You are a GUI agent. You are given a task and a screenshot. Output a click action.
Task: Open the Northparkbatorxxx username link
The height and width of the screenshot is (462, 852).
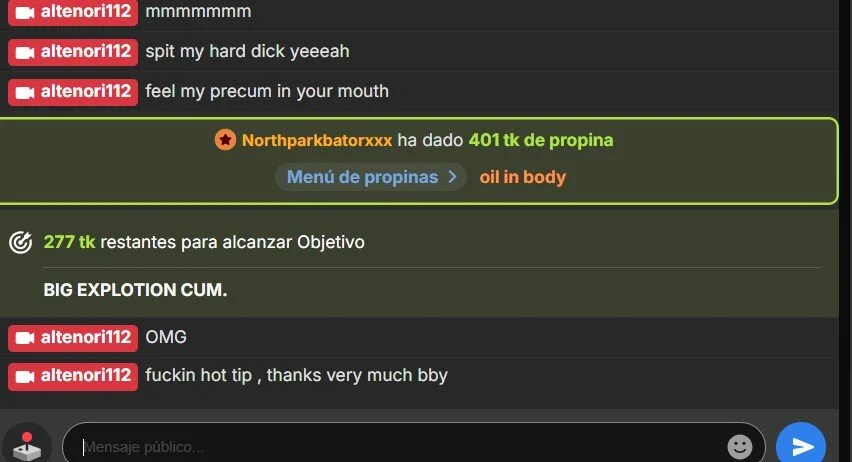click(317, 140)
